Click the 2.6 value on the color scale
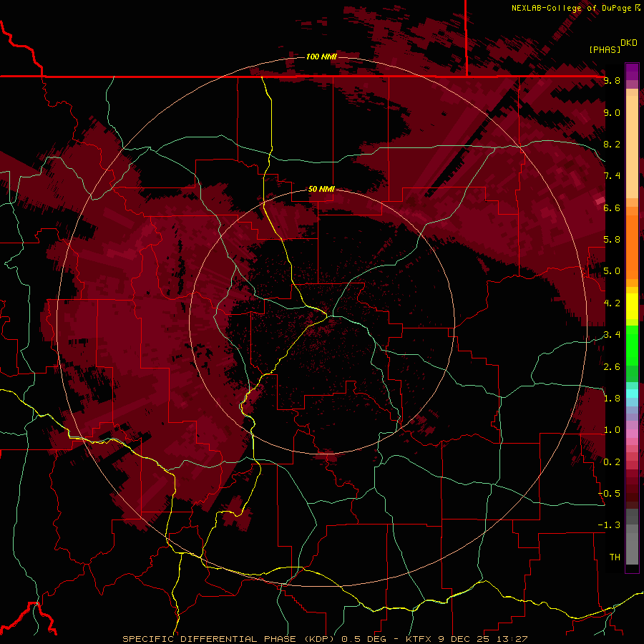The width and height of the screenshot is (644, 644). [612, 367]
